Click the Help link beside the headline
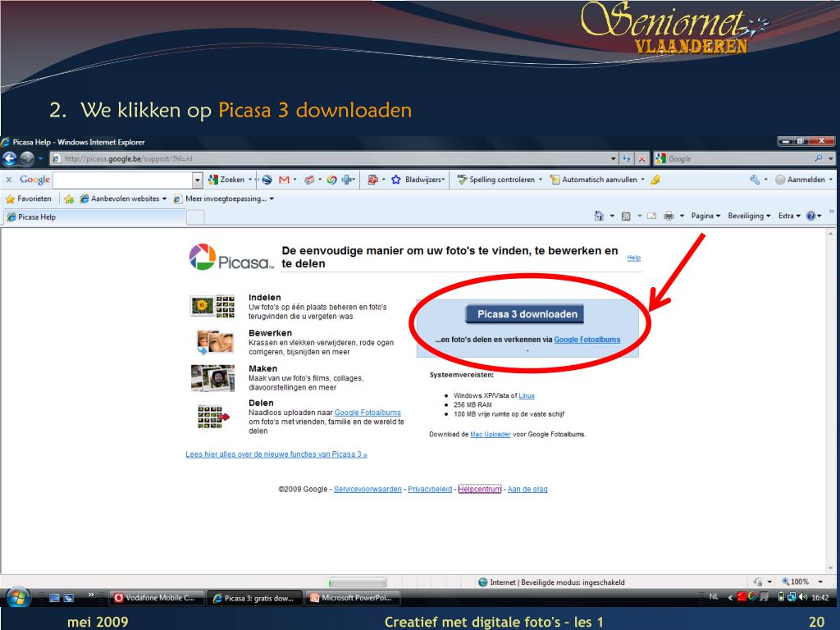 pyautogui.click(x=634, y=258)
